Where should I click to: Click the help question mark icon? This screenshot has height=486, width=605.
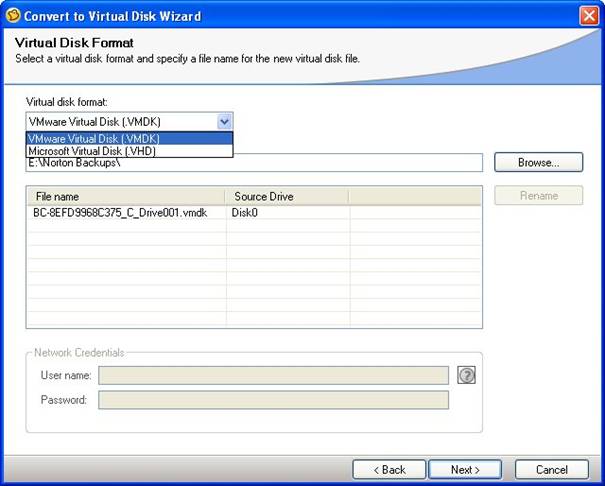click(466, 375)
